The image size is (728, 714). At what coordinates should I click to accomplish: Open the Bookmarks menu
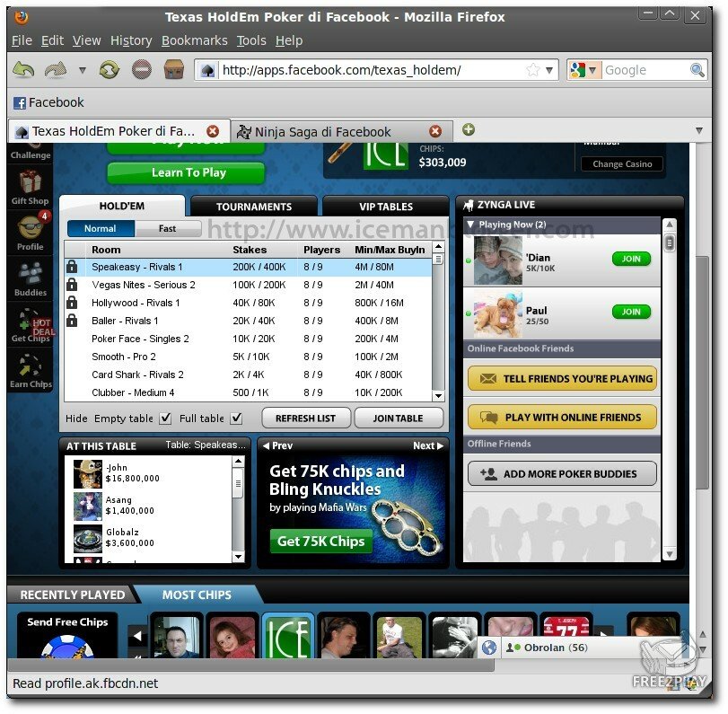coord(195,41)
